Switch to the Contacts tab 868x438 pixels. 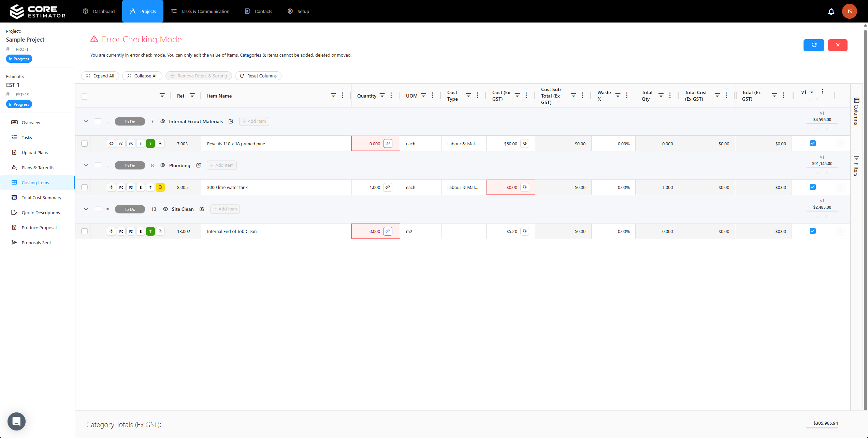(x=258, y=11)
